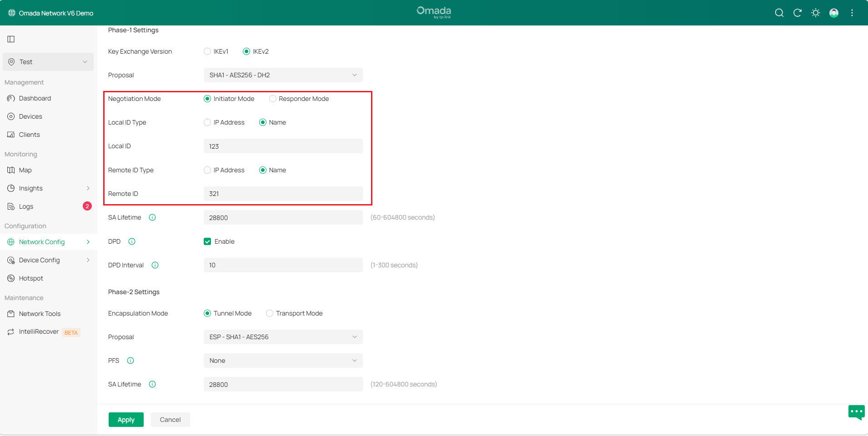
Task: Select the IKEv1 radio button
Action: pos(207,51)
